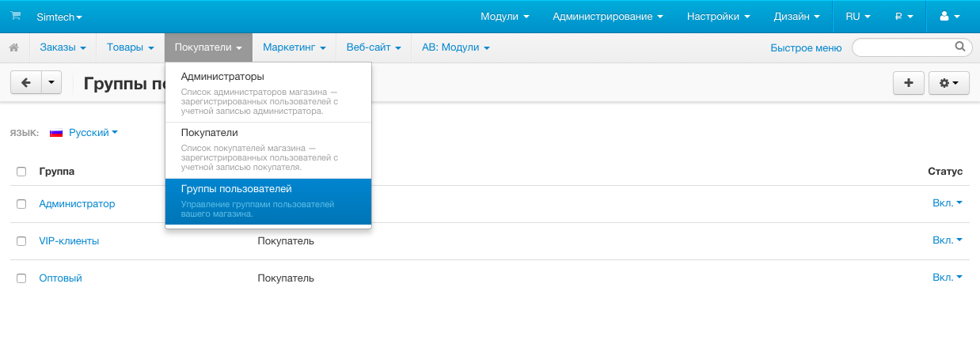Open the Администратор group link
This screenshot has height=363, width=980.
click(x=77, y=204)
